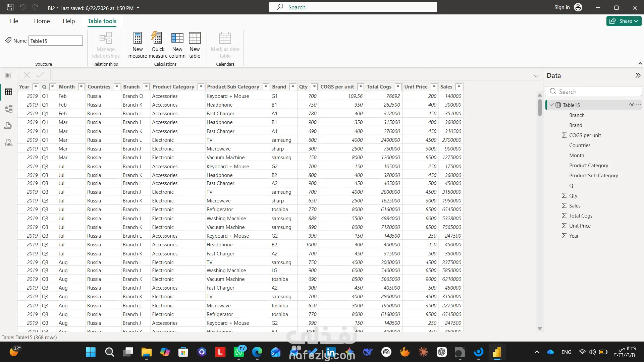
Task: Click the Share button
Action: click(624, 21)
